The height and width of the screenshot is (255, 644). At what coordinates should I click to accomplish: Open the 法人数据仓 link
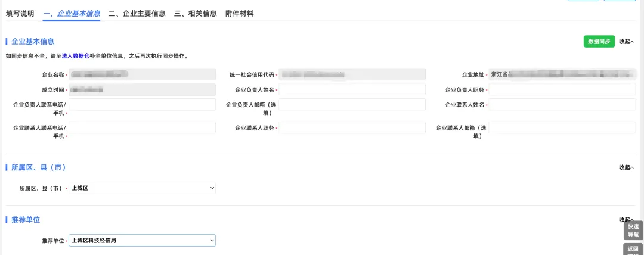pos(75,56)
